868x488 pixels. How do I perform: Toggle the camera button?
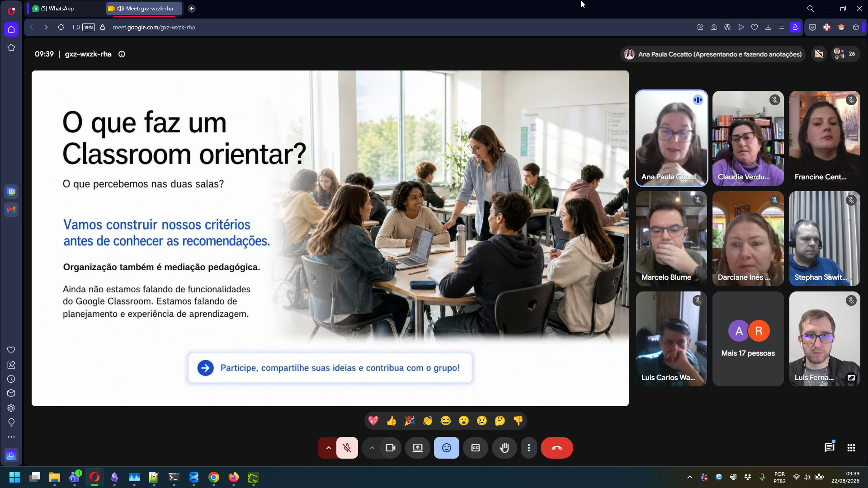pyautogui.click(x=391, y=448)
